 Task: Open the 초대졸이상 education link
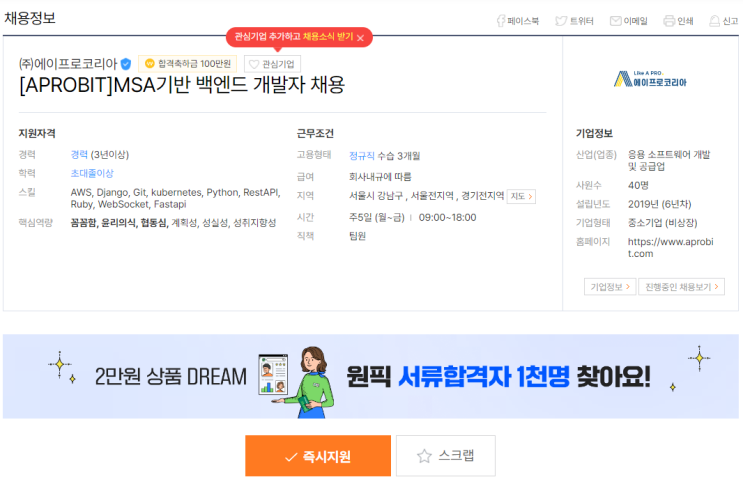[x=92, y=174]
